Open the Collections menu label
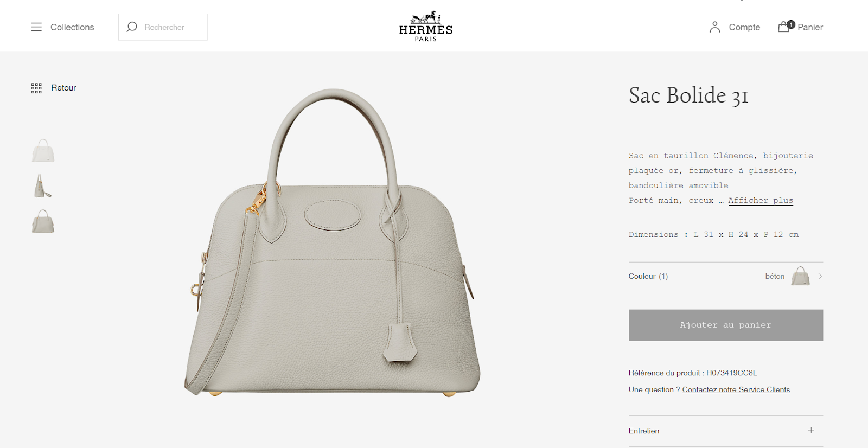 pos(72,27)
